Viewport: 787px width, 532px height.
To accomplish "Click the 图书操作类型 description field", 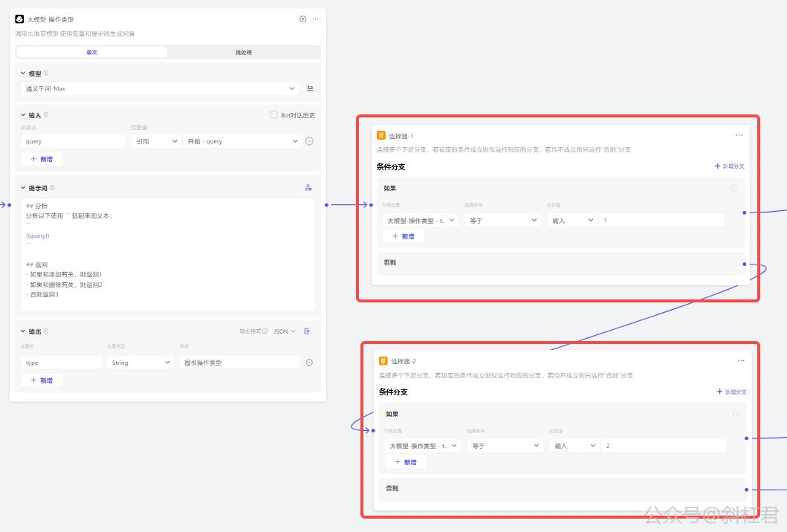I will click(x=239, y=363).
